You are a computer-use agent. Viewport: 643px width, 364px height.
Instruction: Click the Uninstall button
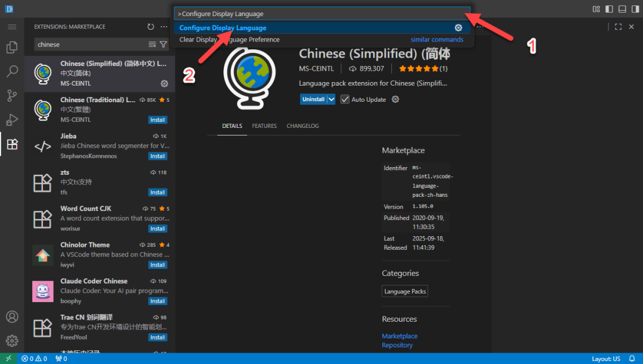313,99
